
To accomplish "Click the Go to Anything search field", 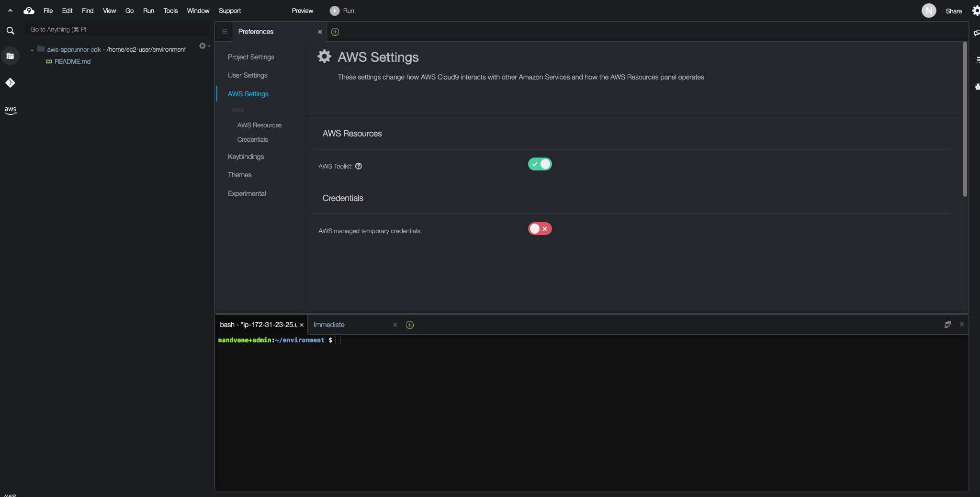I will tap(117, 29).
